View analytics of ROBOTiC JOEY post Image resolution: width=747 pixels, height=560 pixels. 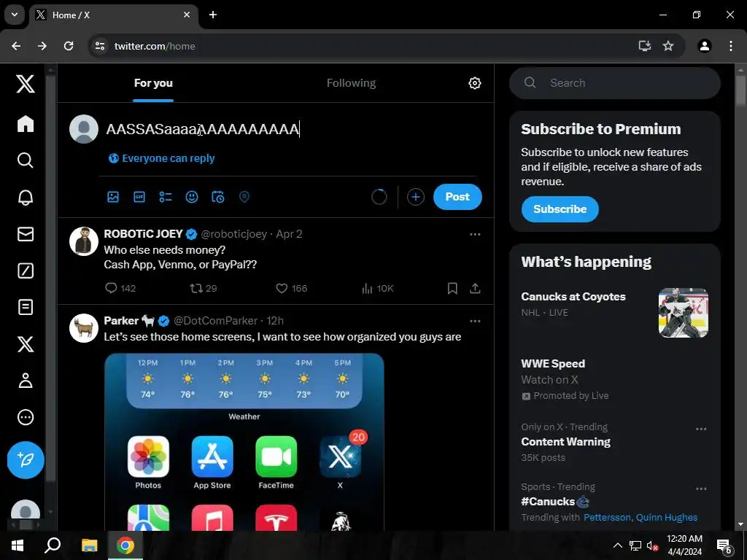(x=377, y=288)
